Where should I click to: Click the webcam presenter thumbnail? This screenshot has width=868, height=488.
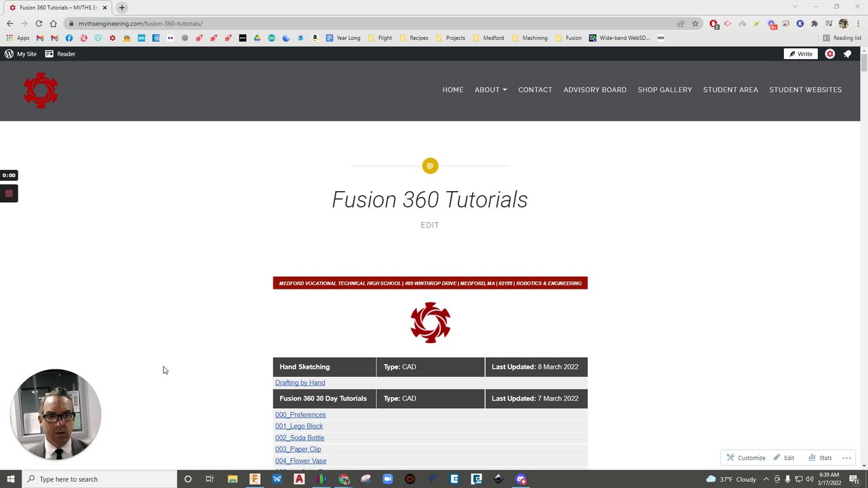pyautogui.click(x=56, y=414)
